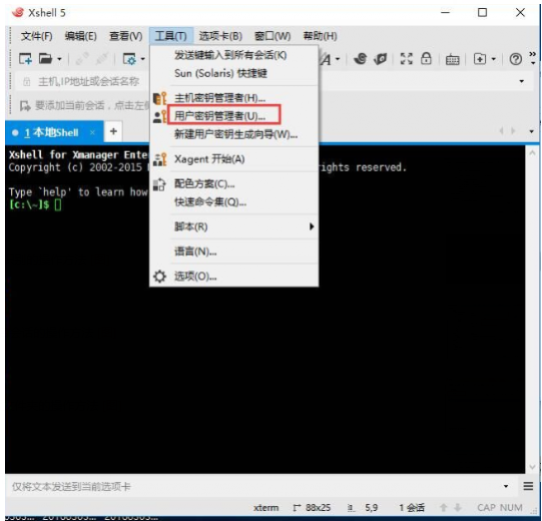Click the help question mark icon
542x521 pixels.
[x=515, y=59]
